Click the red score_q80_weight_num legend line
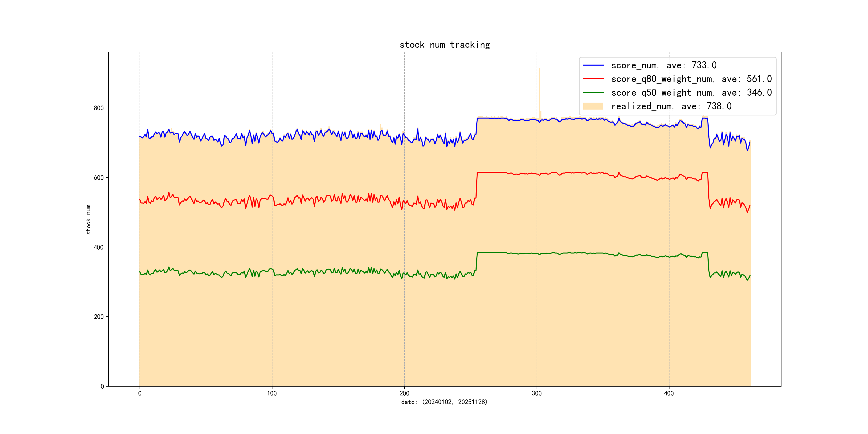Viewport: 868px width, 434px height. pyautogui.click(x=593, y=79)
